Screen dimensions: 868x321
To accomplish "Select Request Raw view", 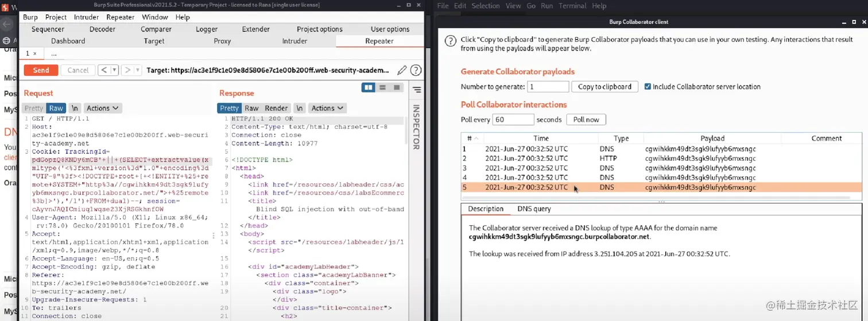I will tap(56, 108).
